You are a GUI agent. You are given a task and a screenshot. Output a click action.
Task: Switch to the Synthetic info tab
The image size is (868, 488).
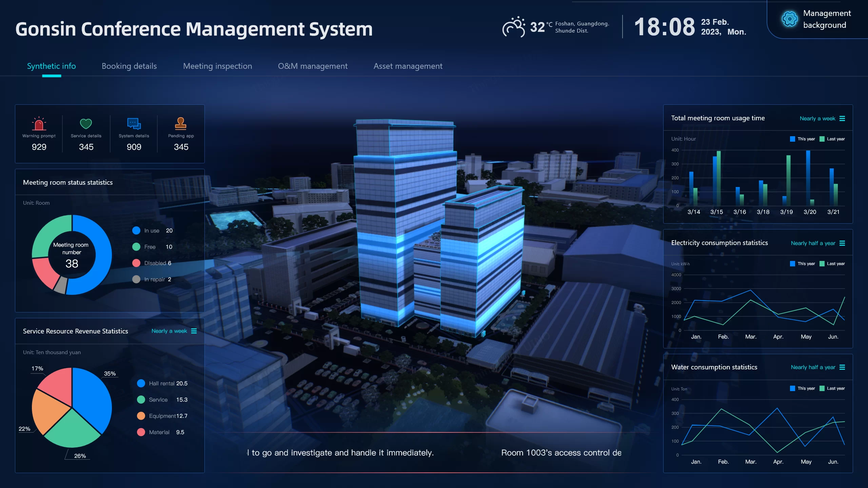click(52, 66)
